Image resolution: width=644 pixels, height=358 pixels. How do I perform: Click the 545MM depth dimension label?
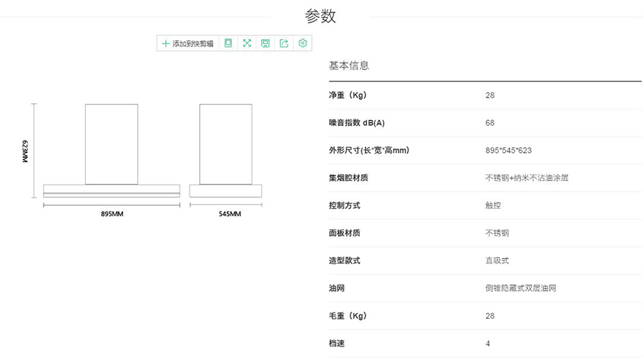(x=230, y=214)
